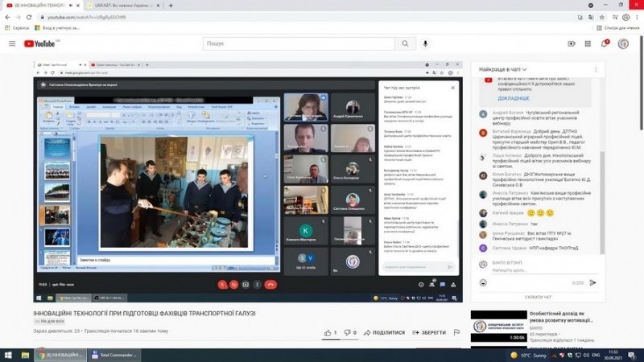
Task: Click the search magnifier button
Action: [x=398, y=43]
